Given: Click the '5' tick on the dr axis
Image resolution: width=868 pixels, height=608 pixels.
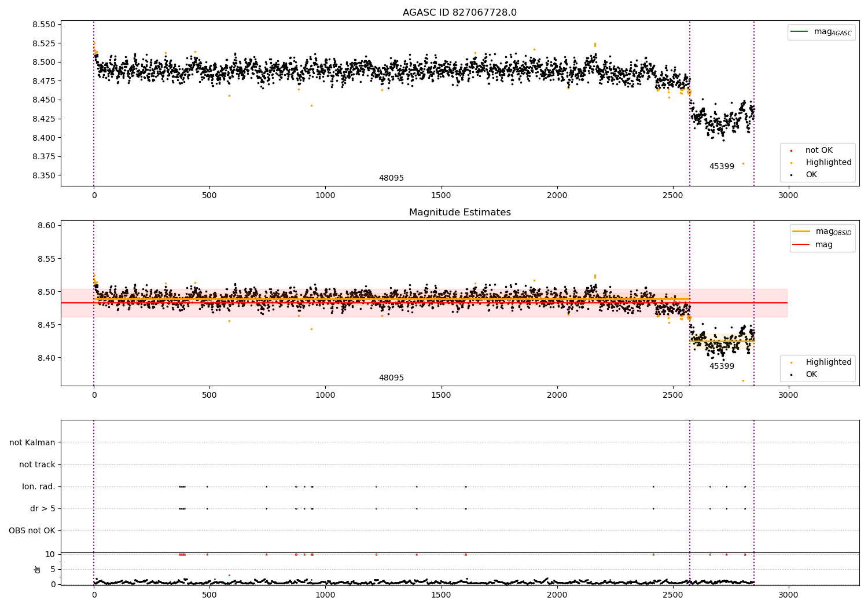Looking at the screenshot, I should pyautogui.click(x=53, y=570).
